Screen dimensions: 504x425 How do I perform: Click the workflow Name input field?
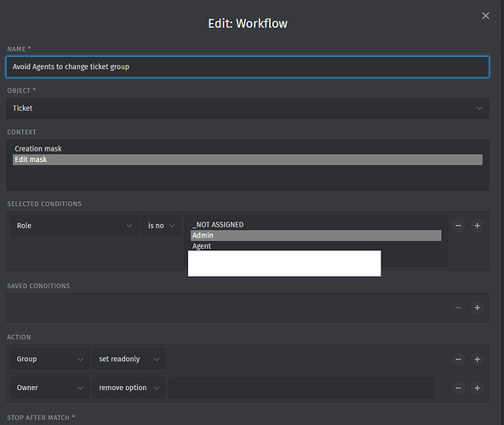pyautogui.click(x=248, y=67)
